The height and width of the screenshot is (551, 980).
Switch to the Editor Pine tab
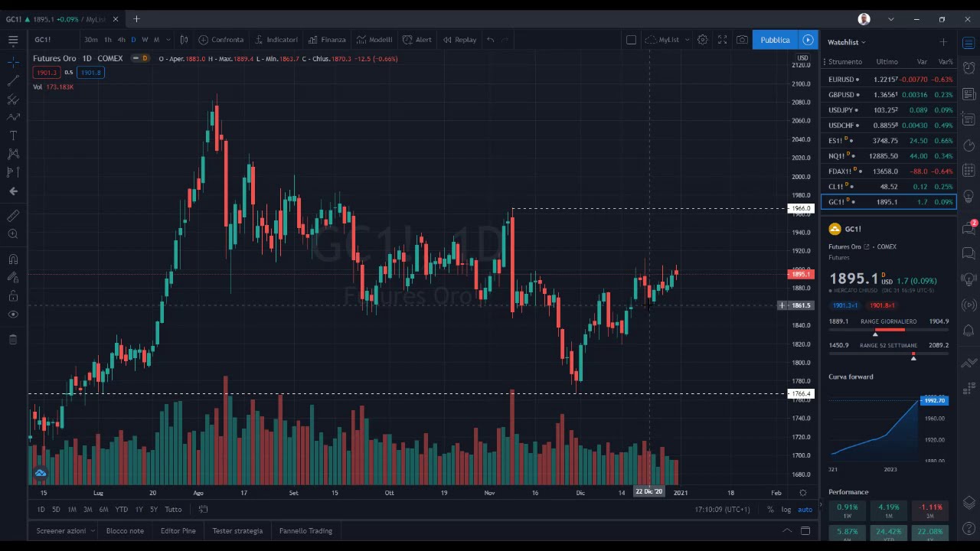[x=178, y=531]
